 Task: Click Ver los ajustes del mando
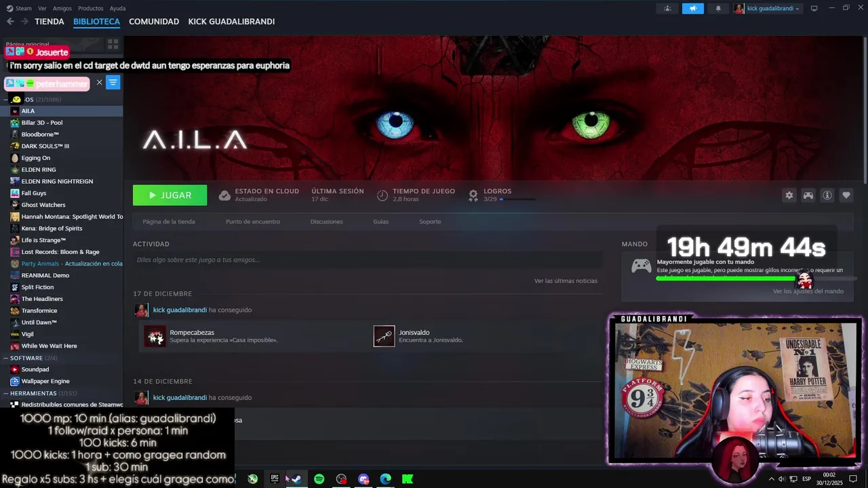point(808,291)
